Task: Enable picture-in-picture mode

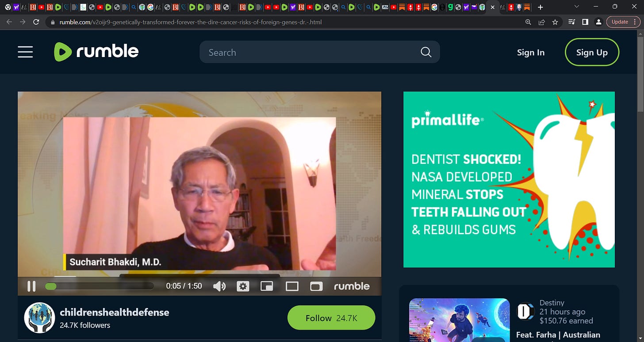Action: 267,286
